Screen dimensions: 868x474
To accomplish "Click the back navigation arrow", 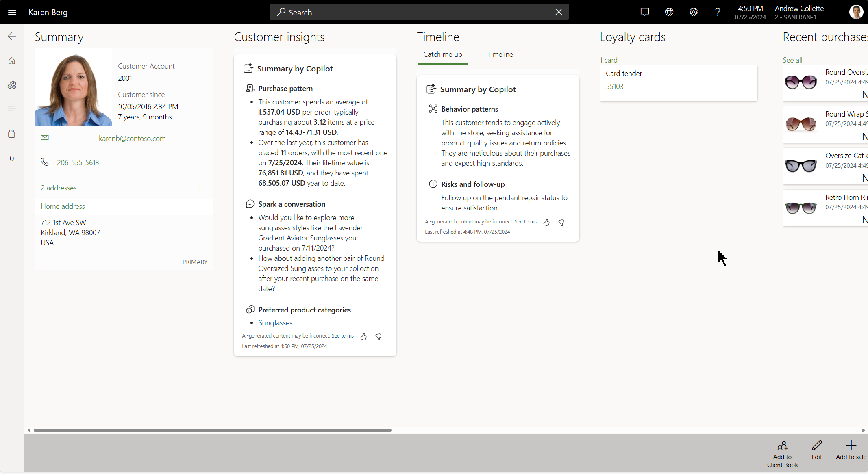I will (x=12, y=36).
